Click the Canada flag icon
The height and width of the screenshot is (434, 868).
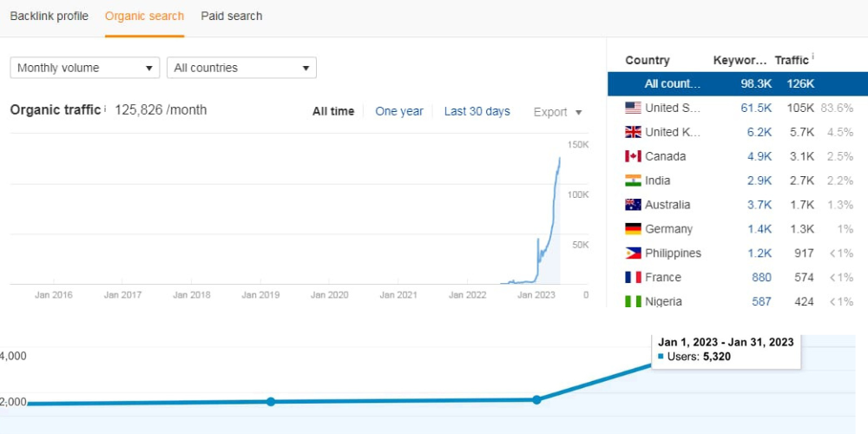point(633,156)
